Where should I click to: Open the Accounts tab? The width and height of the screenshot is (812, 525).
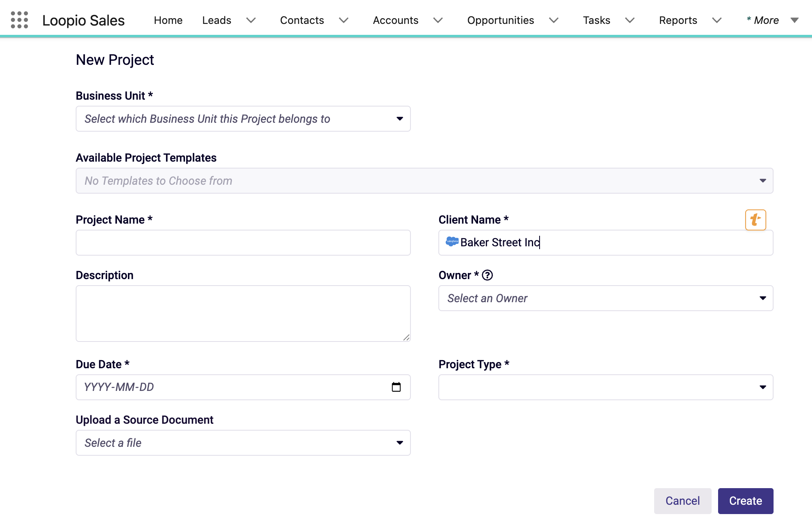point(395,20)
